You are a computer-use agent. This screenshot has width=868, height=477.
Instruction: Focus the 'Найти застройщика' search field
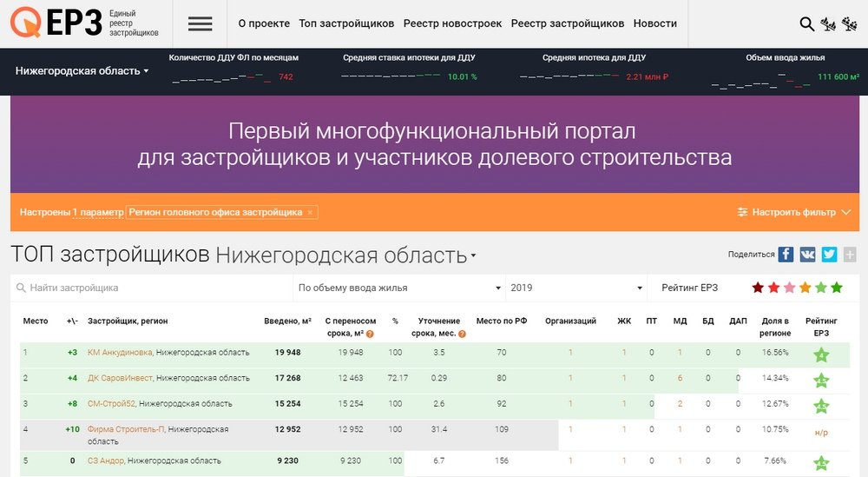[x=151, y=288]
